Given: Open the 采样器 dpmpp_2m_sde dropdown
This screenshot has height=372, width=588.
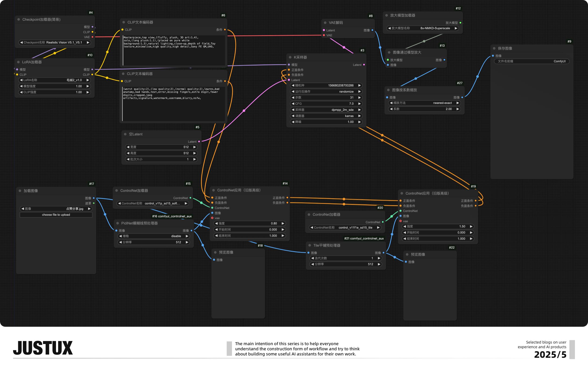Looking at the screenshot, I should (326, 110).
